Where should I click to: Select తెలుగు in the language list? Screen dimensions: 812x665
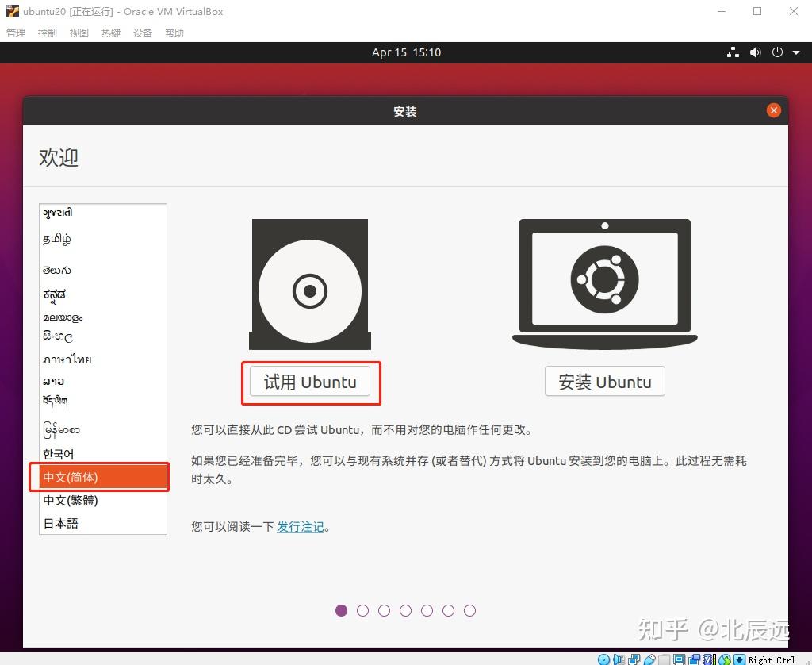(103, 270)
